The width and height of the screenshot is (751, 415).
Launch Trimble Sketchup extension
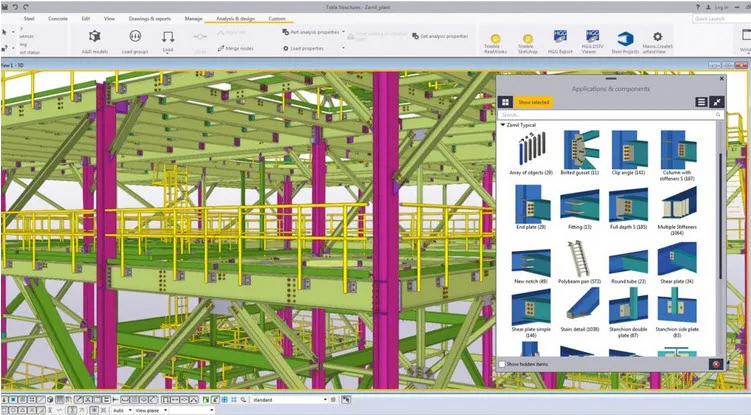pos(527,43)
